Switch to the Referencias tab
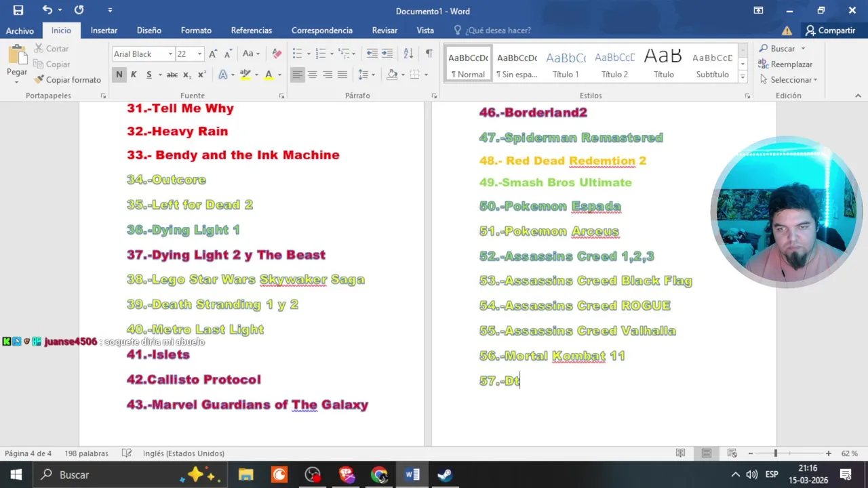 (x=252, y=30)
